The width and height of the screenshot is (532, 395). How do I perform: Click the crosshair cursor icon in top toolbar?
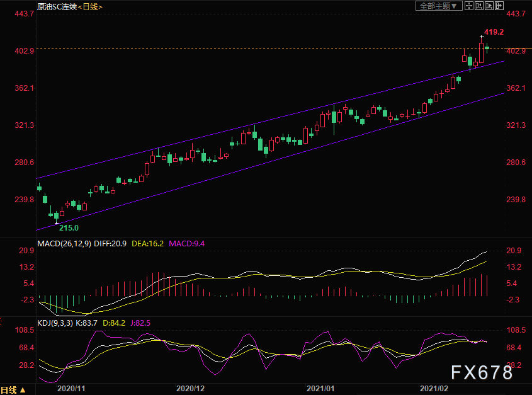pos(469,6)
